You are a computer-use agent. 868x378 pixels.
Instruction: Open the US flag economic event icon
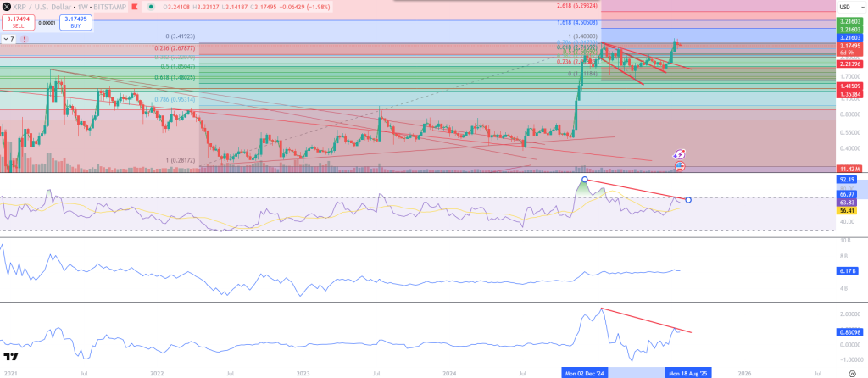point(680,165)
